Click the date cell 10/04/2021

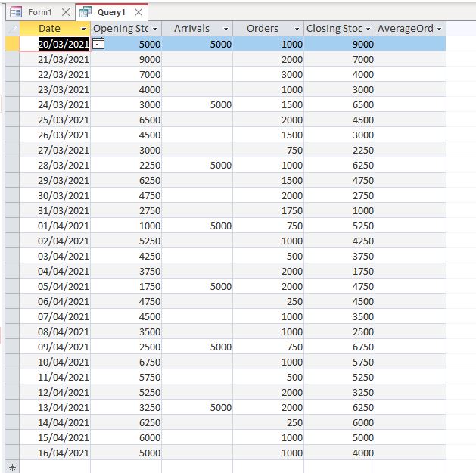[55, 362]
